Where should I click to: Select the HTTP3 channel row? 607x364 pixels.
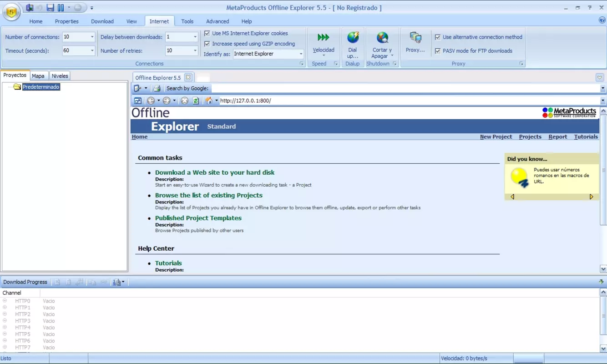click(300, 321)
